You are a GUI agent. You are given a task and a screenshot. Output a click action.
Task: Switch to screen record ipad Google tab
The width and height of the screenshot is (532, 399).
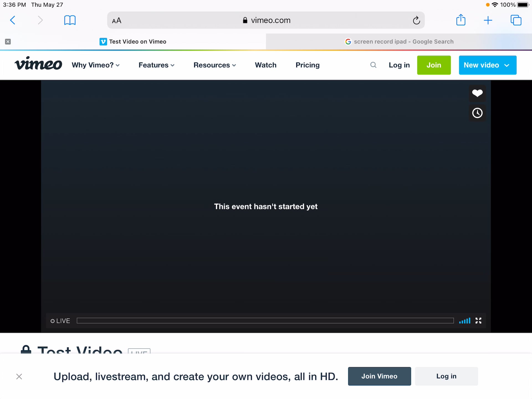[x=399, y=42]
